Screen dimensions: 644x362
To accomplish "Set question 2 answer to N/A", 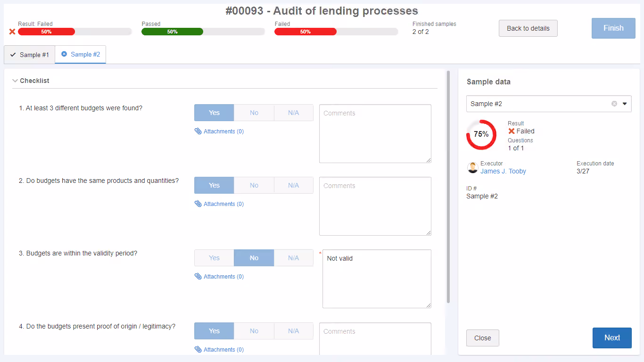I will pos(294,185).
